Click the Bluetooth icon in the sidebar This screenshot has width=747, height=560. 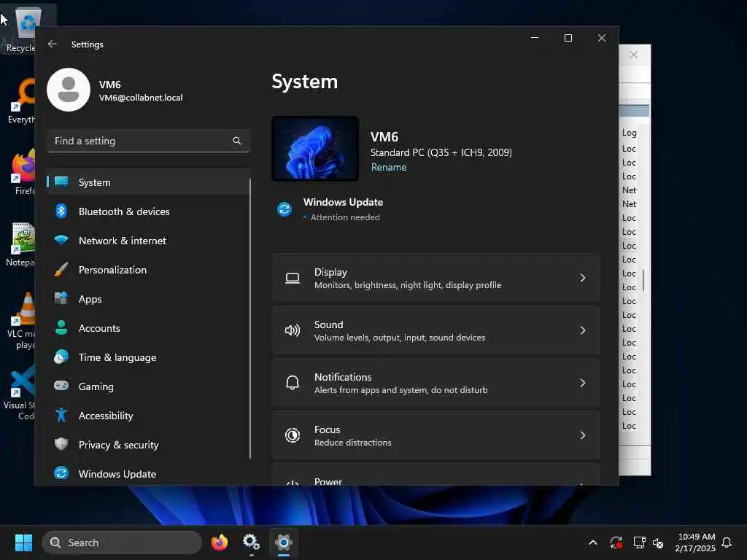[61, 211]
